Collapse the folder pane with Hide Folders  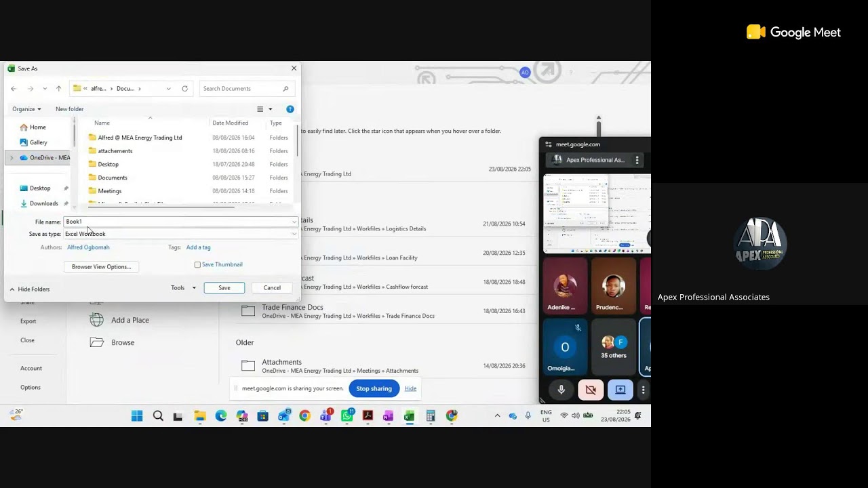click(x=29, y=289)
